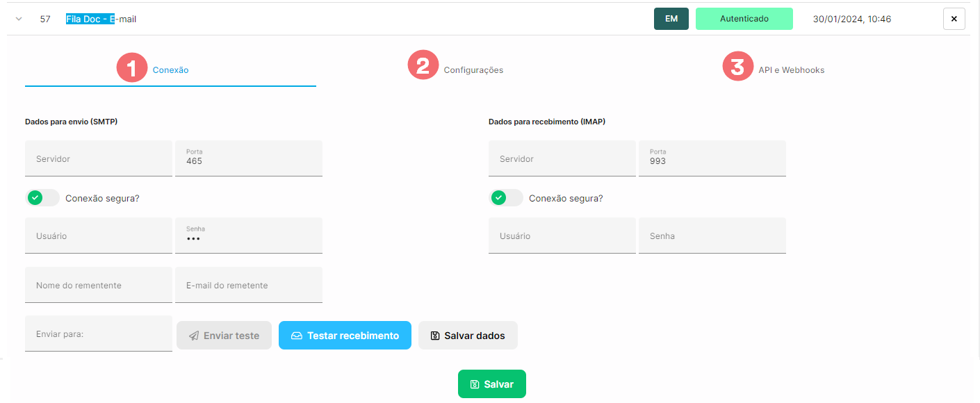The image size is (980, 403).
Task: Switch to the Conexão tab
Action: [170, 69]
